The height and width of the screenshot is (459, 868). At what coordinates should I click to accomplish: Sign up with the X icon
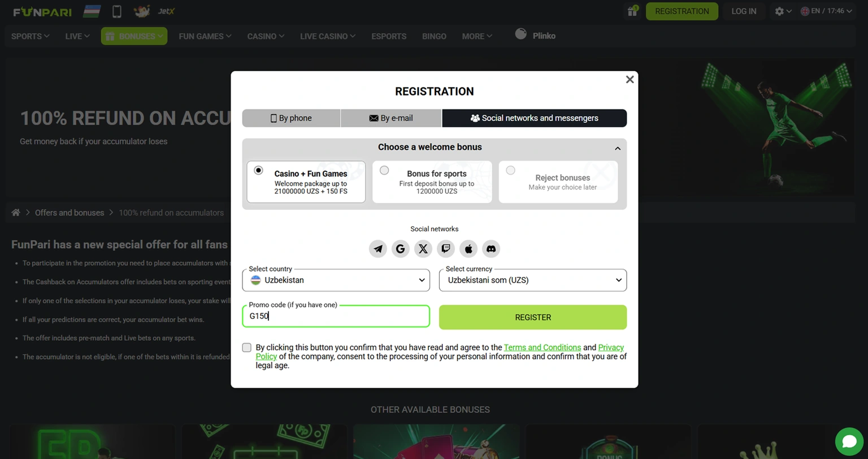(423, 249)
